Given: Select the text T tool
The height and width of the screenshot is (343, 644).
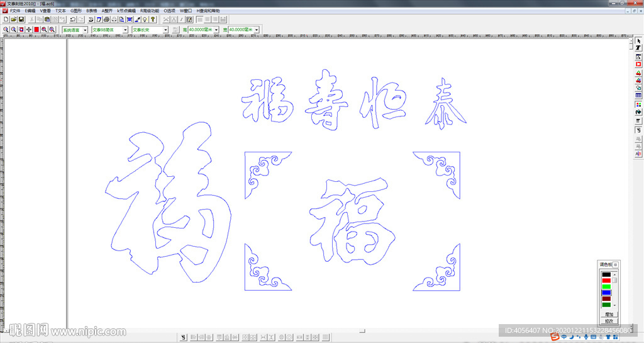Looking at the screenshot, I should point(638,48).
